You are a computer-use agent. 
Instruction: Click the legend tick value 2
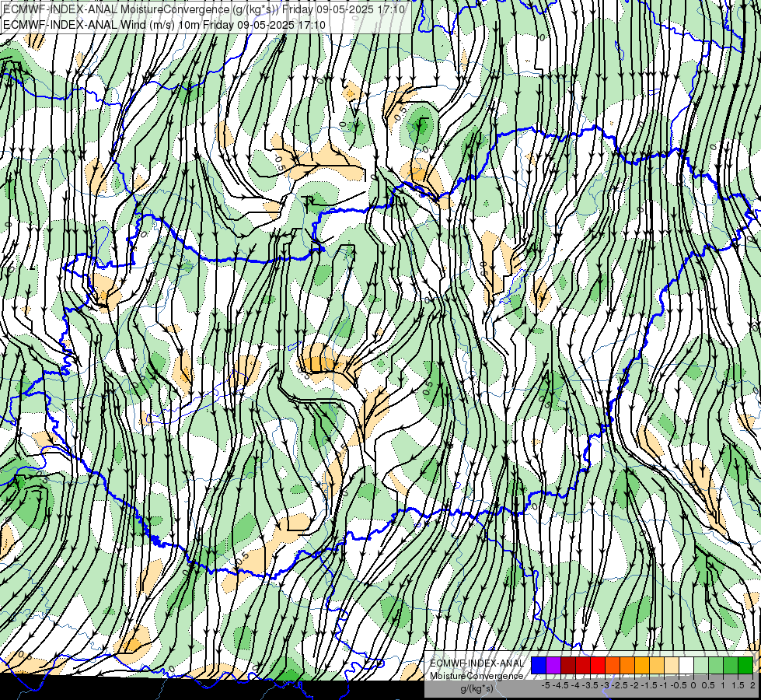click(x=752, y=685)
